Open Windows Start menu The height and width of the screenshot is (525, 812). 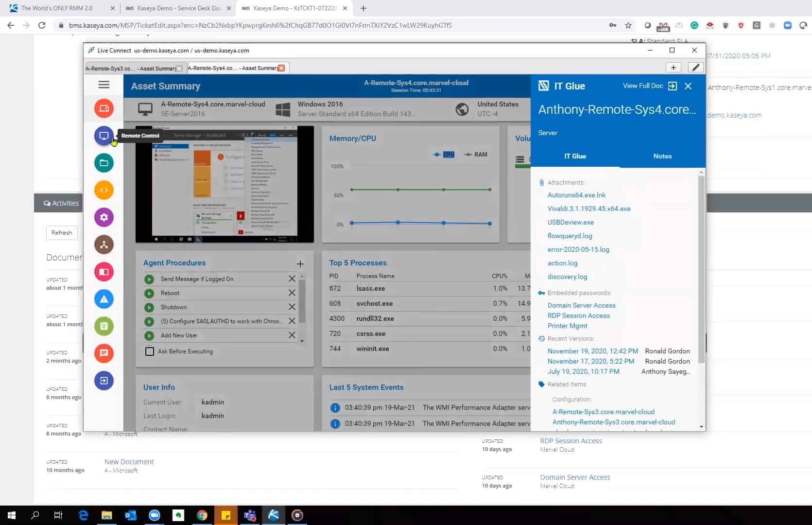coord(12,515)
